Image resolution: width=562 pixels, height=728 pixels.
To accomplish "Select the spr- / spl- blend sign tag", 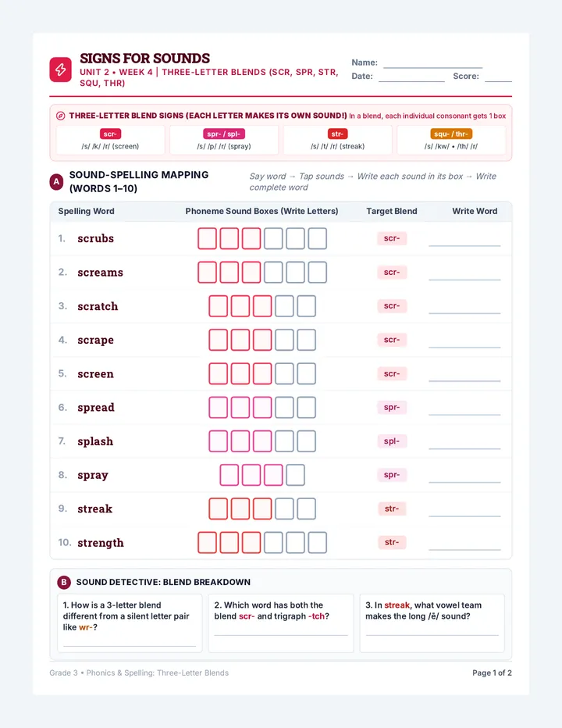I will 224,134.
